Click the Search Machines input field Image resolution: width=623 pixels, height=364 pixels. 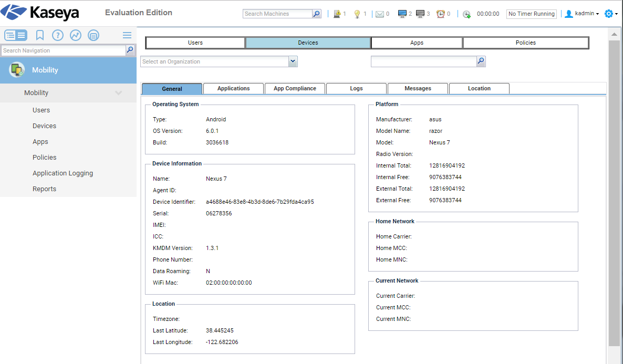tap(278, 14)
